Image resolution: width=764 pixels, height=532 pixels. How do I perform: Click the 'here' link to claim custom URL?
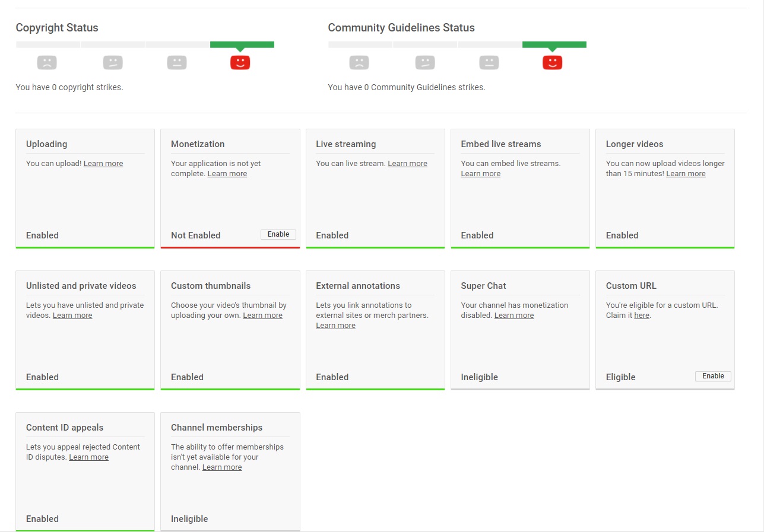pos(642,316)
